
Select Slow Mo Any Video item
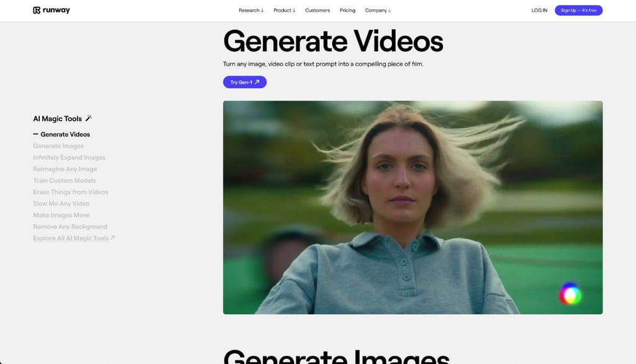tap(61, 203)
